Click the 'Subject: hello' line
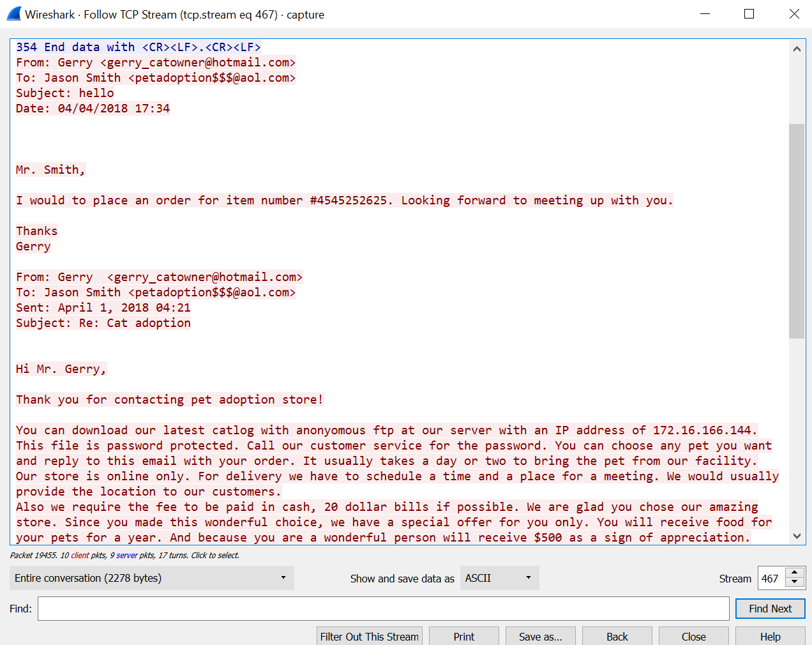This screenshot has height=645, width=812. point(65,93)
